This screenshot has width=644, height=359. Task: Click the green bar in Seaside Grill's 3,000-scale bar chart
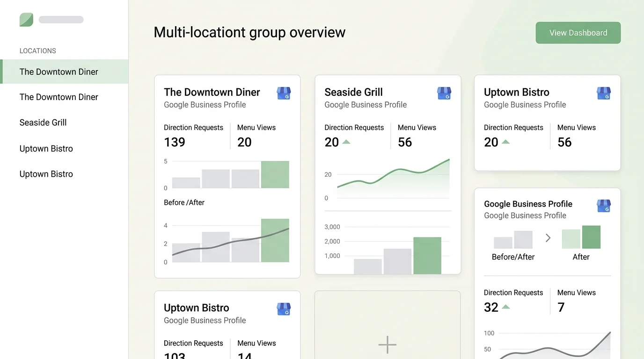(427, 256)
